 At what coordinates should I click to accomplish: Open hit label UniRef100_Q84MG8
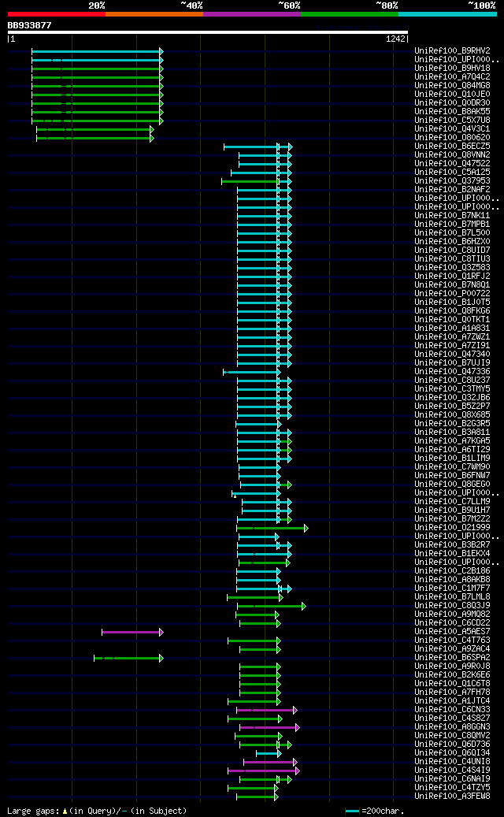[452, 85]
